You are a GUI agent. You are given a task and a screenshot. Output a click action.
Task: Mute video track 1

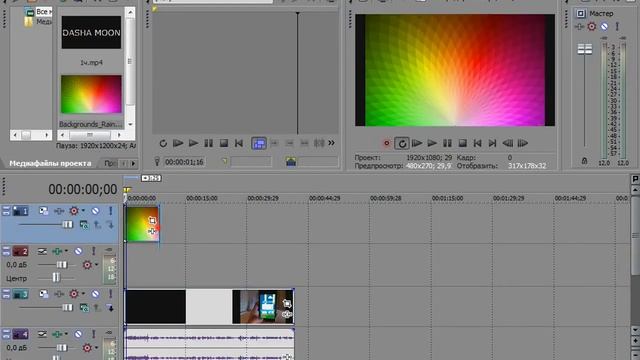point(95,211)
